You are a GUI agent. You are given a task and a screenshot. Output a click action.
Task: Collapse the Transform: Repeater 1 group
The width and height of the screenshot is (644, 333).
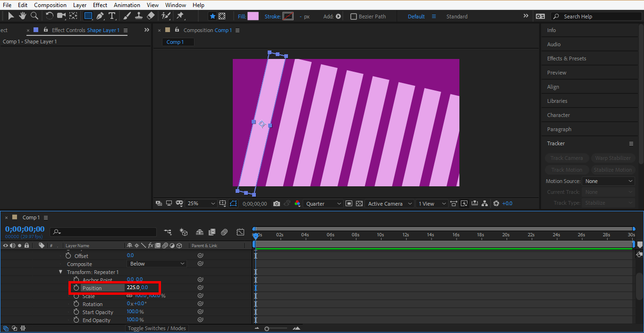pos(60,272)
